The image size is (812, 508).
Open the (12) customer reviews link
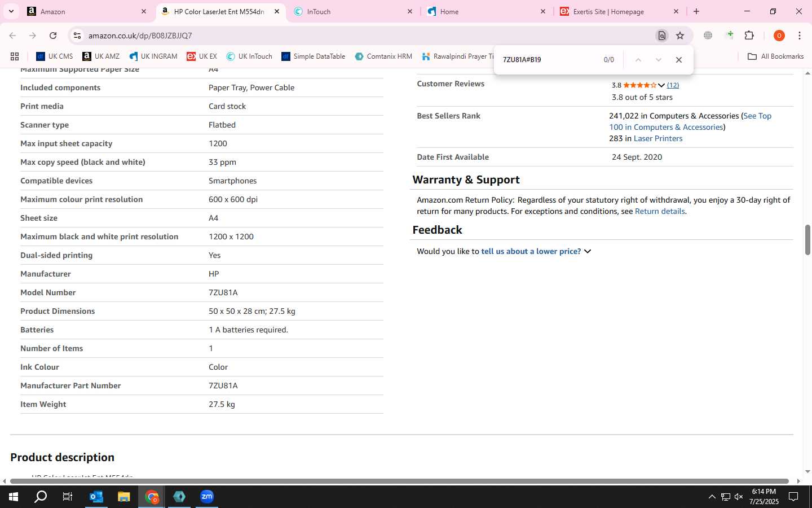[x=673, y=85]
